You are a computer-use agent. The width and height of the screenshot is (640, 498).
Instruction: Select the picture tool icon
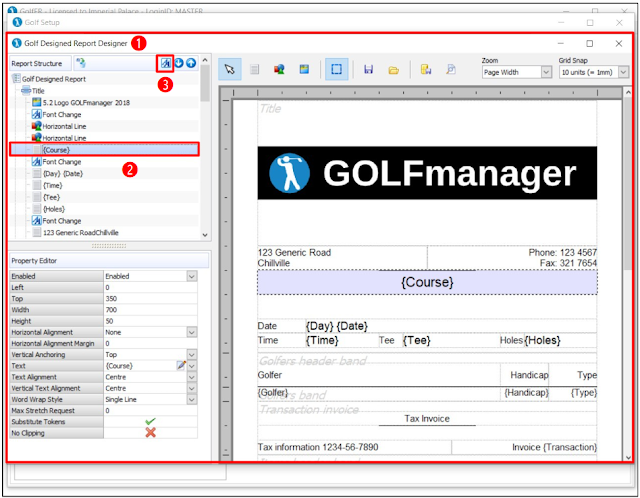pyautogui.click(x=304, y=69)
